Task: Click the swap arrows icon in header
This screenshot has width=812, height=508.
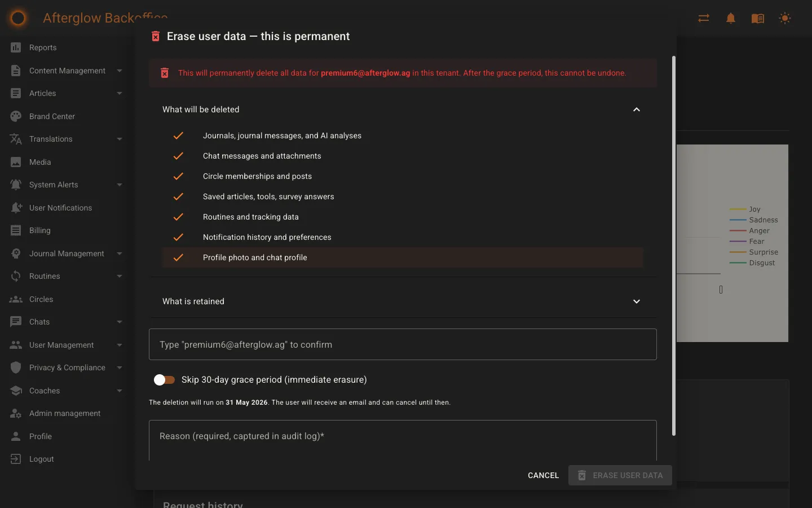Action: [704, 18]
